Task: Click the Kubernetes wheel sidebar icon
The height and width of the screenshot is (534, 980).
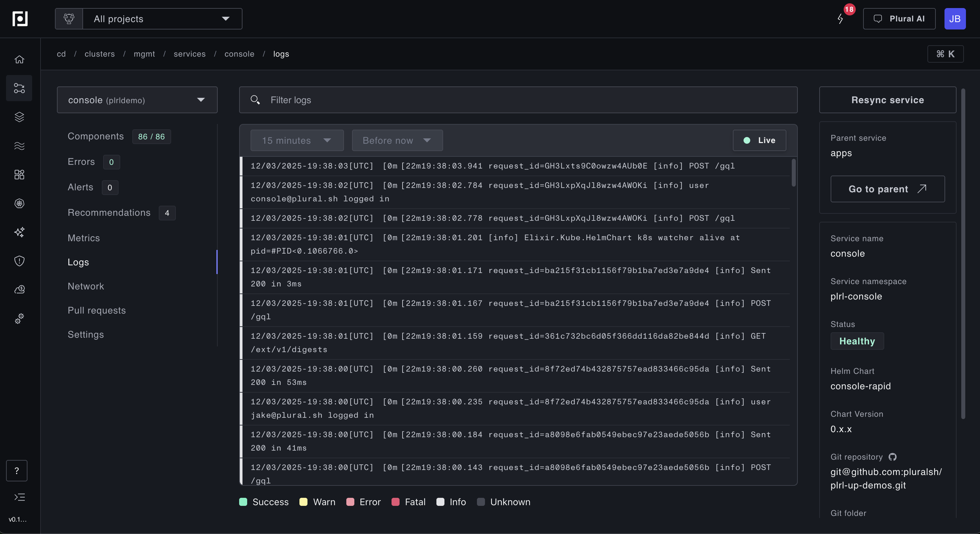Action: tap(19, 203)
